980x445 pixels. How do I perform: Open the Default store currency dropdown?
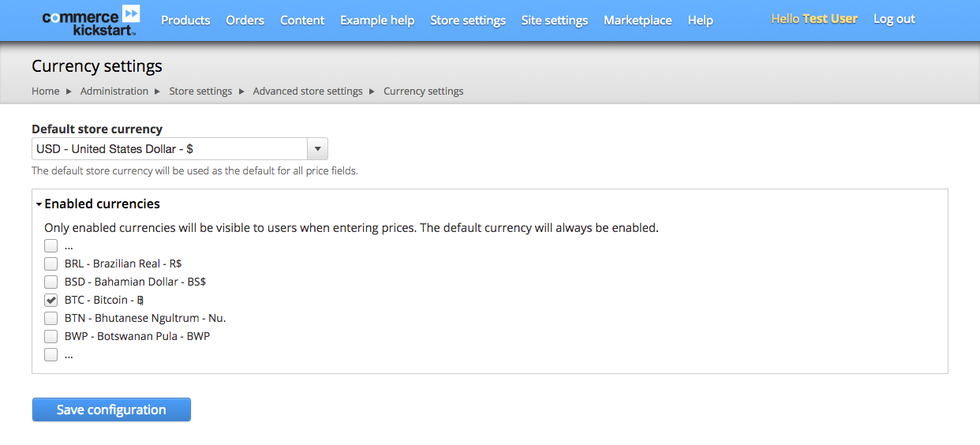(180, 148)
